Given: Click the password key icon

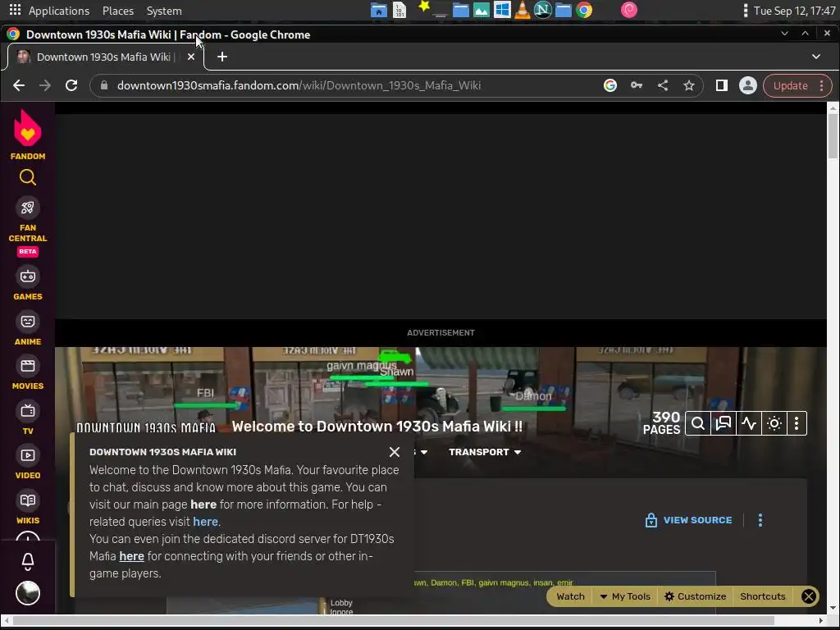Looking at the screenshot, I should [637, 85].
